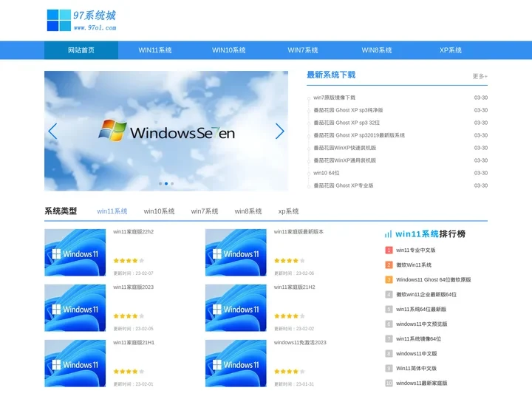The width and height of the screenshot is (532, 399).
Task: Open ranked item 微软Win11系统
Action: [x=414, y=265]
